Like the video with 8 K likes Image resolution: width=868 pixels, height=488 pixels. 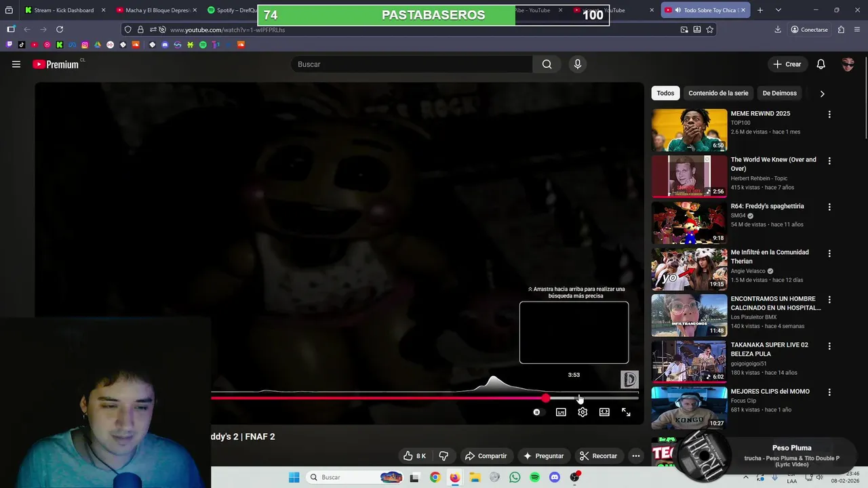[x=414, y=456]
